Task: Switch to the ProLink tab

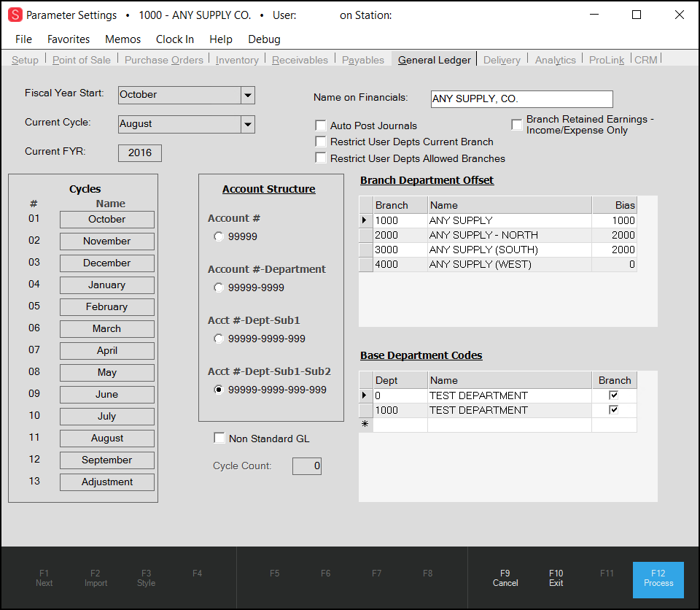Action: 606,60
